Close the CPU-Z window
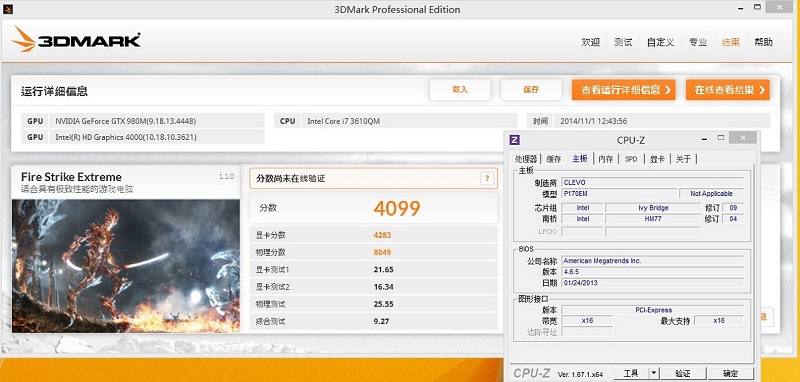The image size is (800, 382). pos(742,138)
